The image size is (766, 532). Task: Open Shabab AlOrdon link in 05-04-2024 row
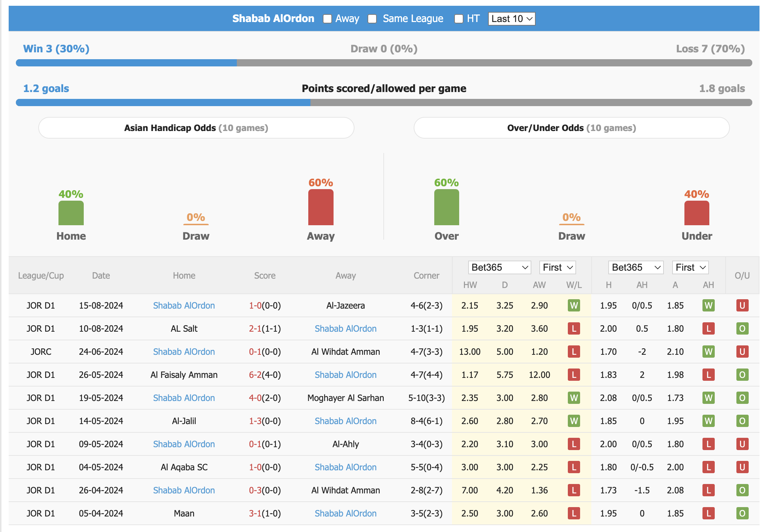pos(345,513)
